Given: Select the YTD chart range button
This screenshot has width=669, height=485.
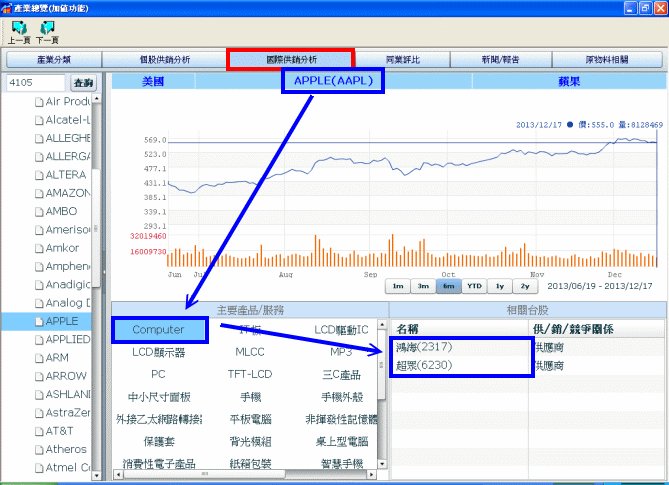Looking at the screenshot, I should (x=474, y=286).
